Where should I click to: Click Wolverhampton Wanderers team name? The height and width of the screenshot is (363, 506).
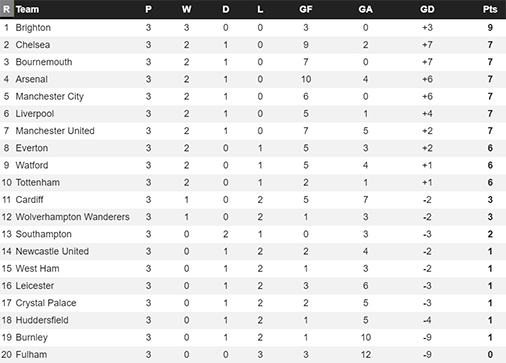(72, 217)
